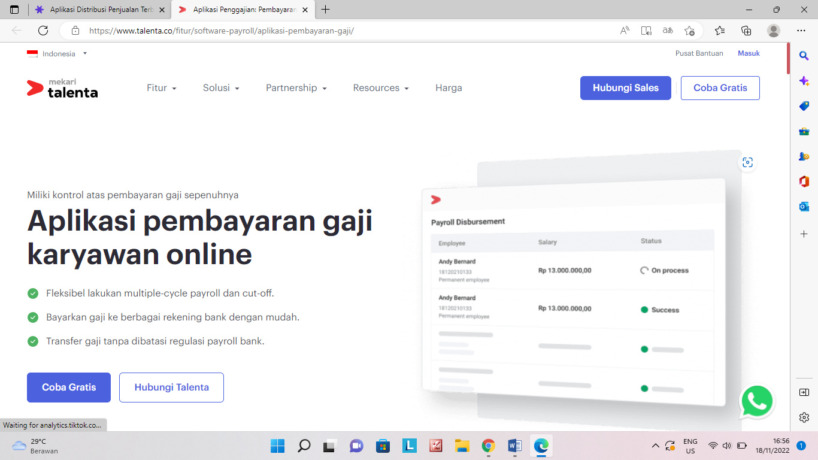Viewport: 818px width, 460px height.
Task: Add a sidebar app with plus icon
Action: (x=804, y=234)
